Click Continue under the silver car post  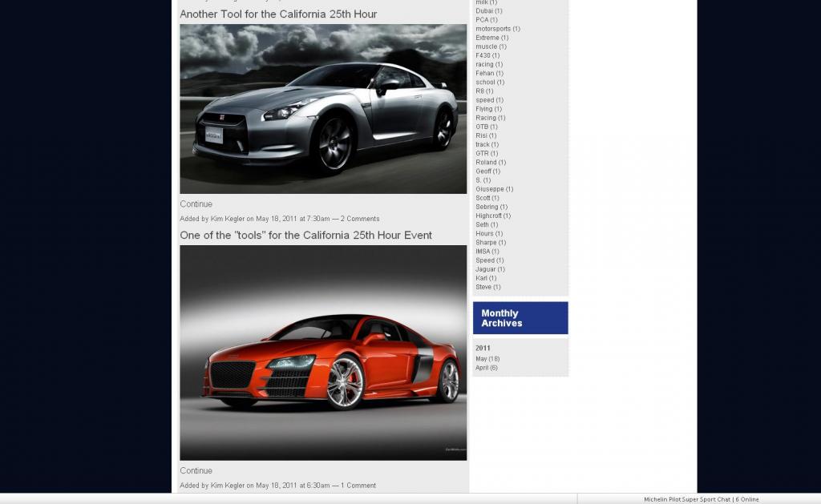point(196,204)
